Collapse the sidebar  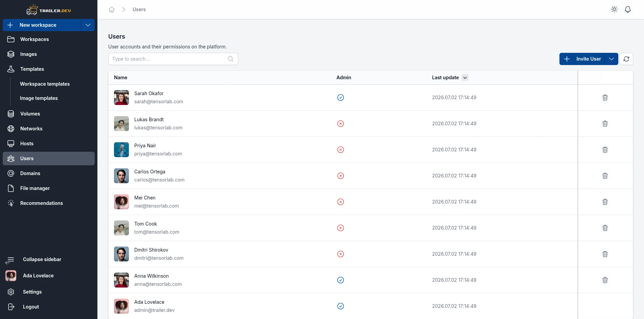pos(49,259)
